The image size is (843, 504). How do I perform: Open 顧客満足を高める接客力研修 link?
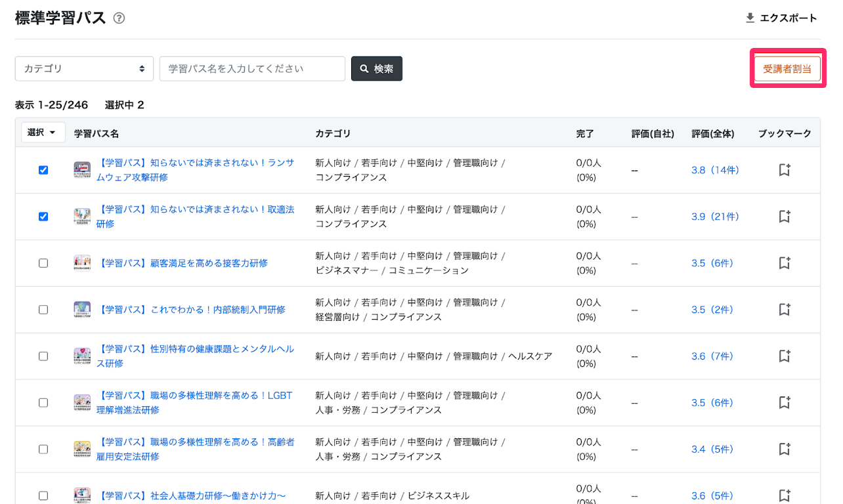(x=183, y=263)
